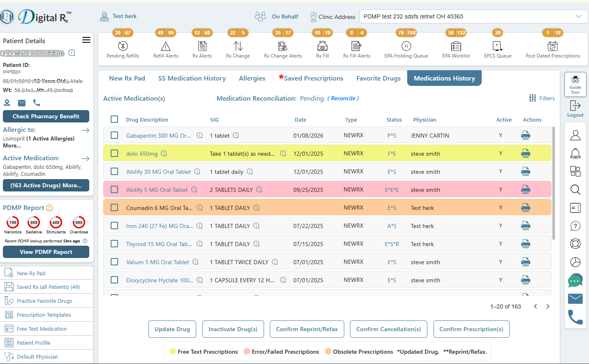The width and height of the screenshot is (589, 364).
Task: Click the Narcotics score gauge
Action: (13, 222)
